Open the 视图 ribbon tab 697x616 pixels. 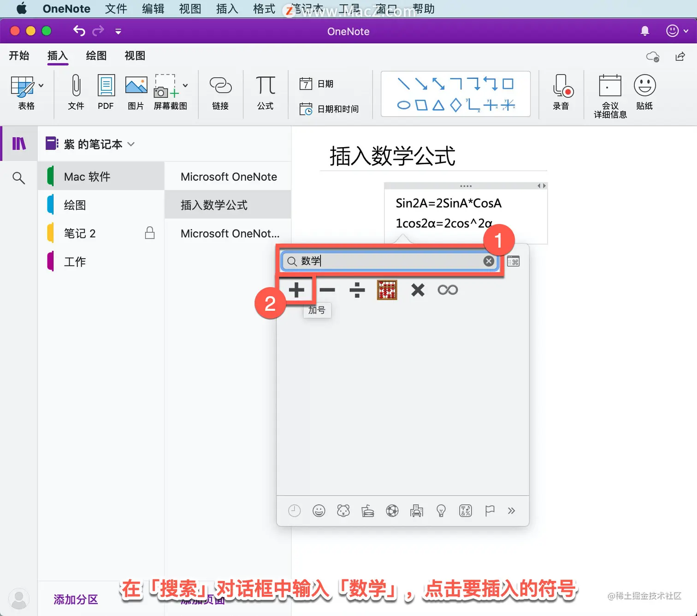pos(135,56)
